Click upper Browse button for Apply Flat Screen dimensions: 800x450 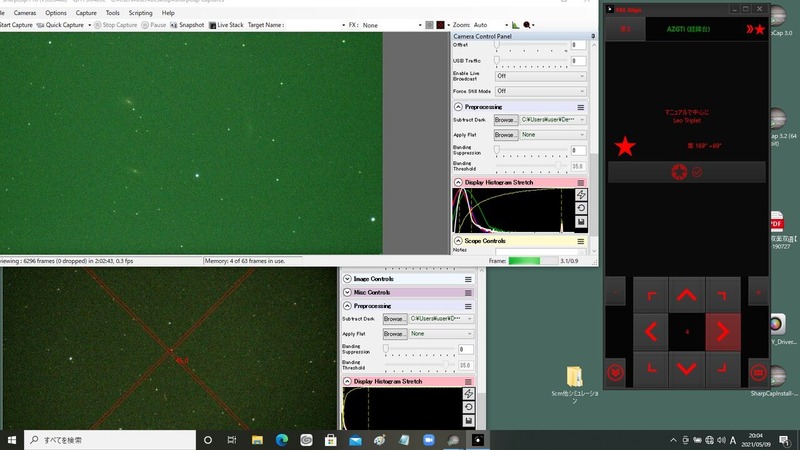(x=506, y=135)
